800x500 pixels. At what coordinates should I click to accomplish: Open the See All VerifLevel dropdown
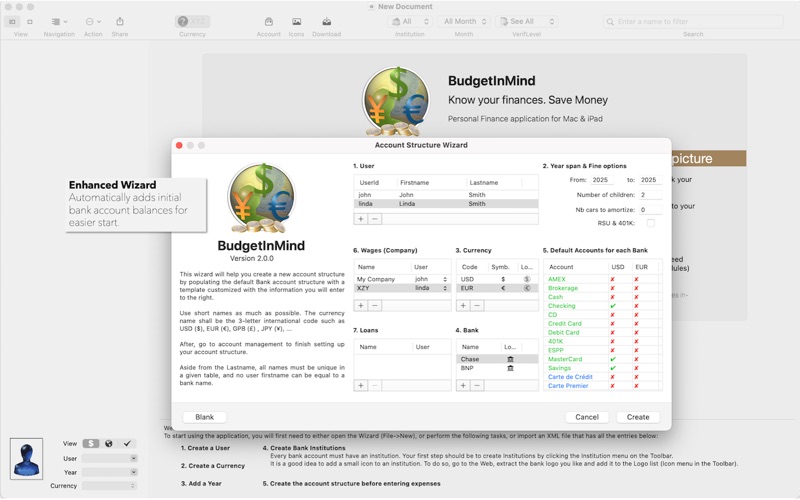pos(527,21)
